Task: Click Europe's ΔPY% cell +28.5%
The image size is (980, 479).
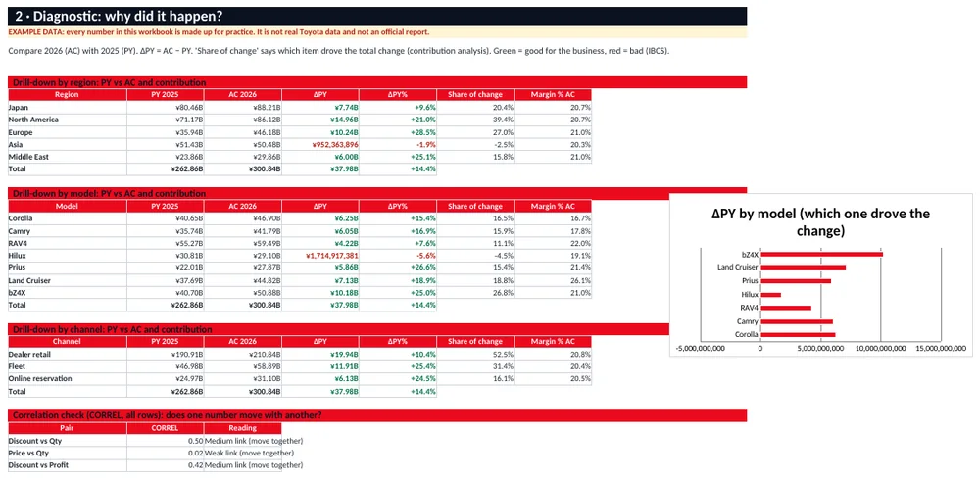Action: pos(398,132)
